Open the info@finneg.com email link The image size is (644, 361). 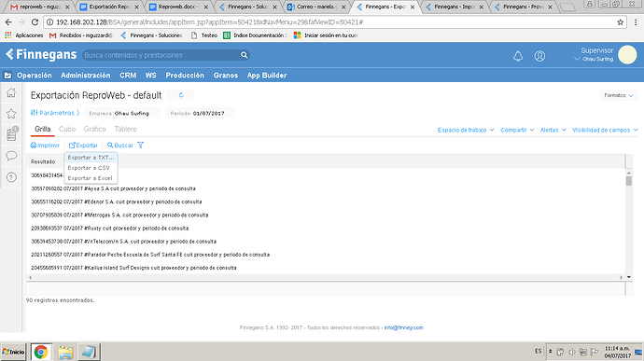(x=404, y=327)
